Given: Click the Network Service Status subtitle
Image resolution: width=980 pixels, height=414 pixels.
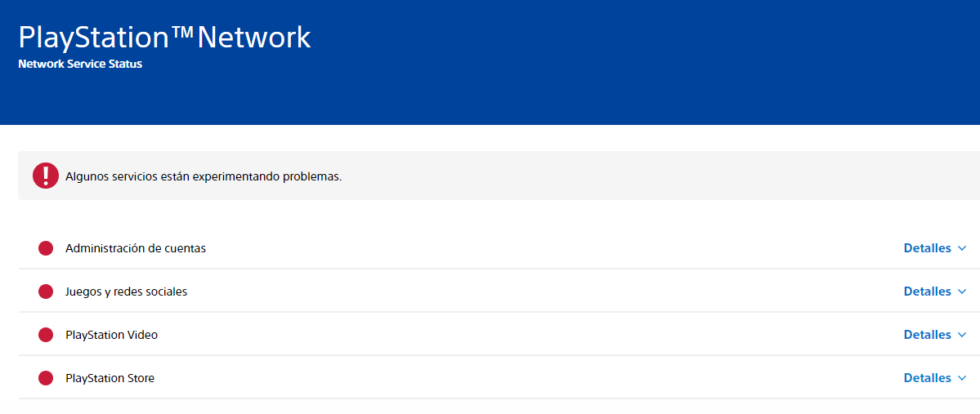Looking at the screenshot, I should 80,64.
